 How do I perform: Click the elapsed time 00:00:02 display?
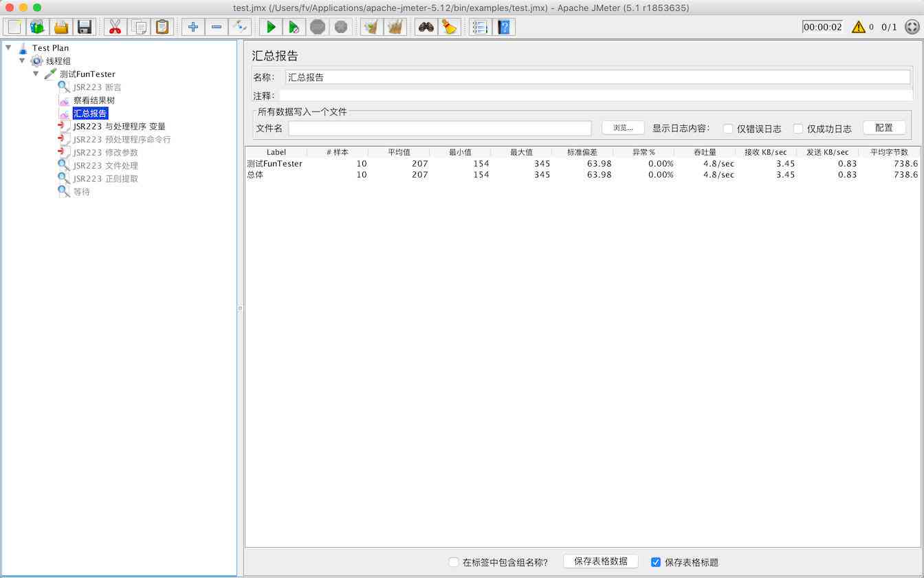point(822,27)
